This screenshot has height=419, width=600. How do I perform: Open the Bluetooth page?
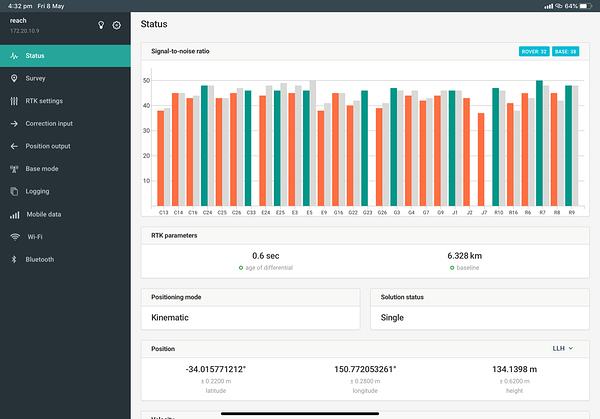(65, 259)
